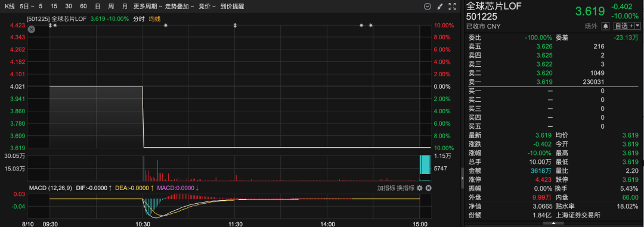Toggle the 分时 line legend
Image resolution: width=644 pixels, height=227 pixels.
pyautogui.click(x=138, y=18)
